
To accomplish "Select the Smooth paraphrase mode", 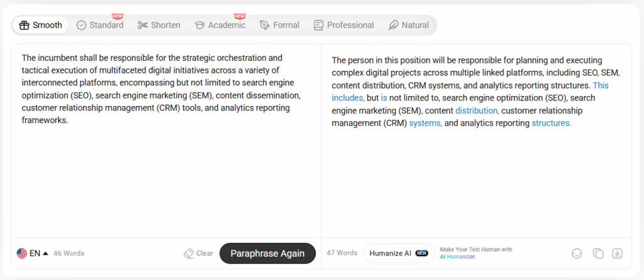I will click(x=41, y=25).
